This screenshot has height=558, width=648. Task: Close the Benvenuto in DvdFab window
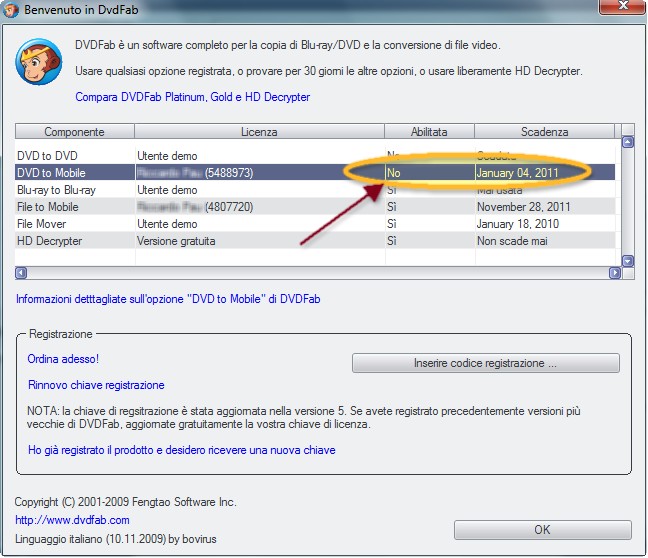(x=622, y=6)
